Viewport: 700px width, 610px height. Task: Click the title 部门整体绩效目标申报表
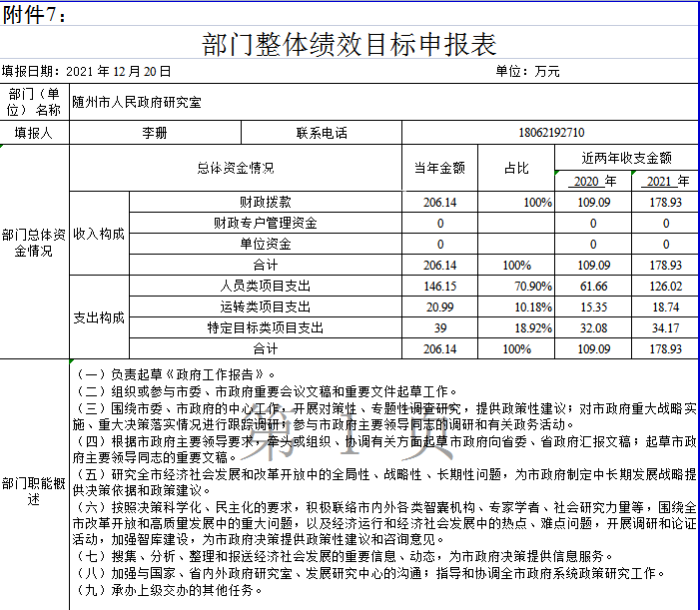[350, 44]
